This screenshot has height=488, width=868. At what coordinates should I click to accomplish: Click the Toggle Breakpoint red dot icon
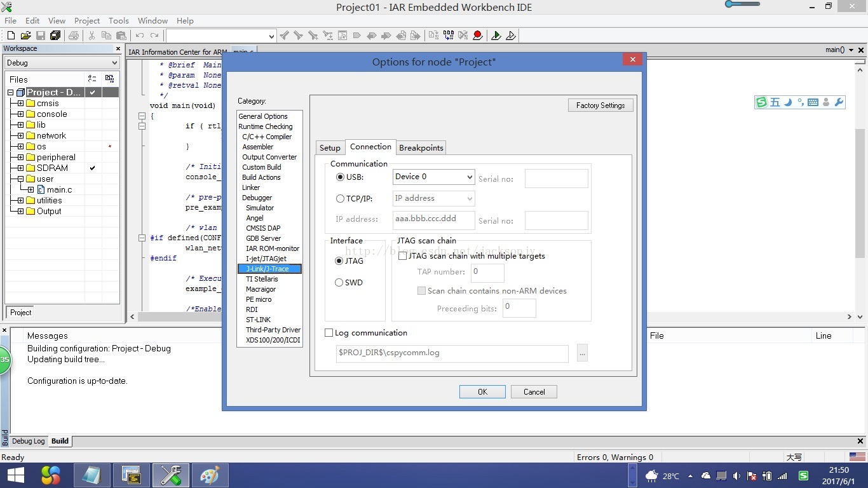[478, 36]
